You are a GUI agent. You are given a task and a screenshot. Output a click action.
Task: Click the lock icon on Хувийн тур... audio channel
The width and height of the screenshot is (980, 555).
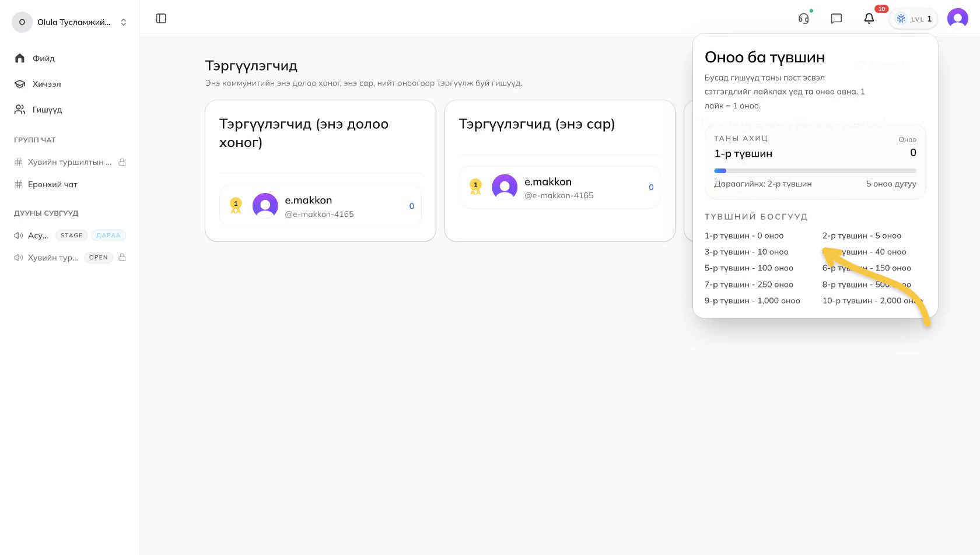(x=122, y=257)
